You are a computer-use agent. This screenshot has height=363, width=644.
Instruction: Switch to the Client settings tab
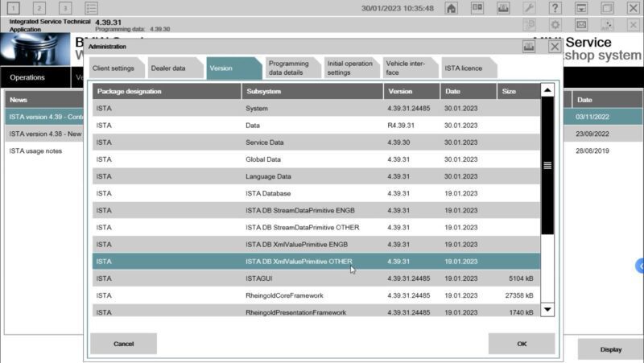(117, 68)
